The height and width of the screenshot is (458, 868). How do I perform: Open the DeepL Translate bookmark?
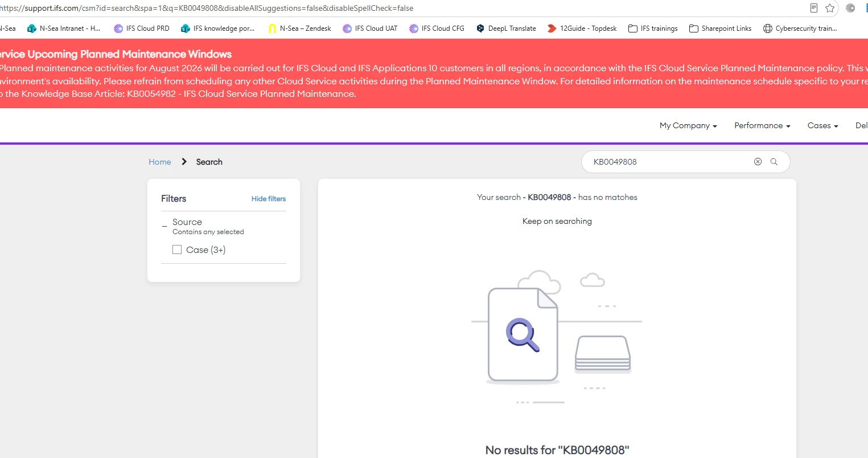coord(506,28)
